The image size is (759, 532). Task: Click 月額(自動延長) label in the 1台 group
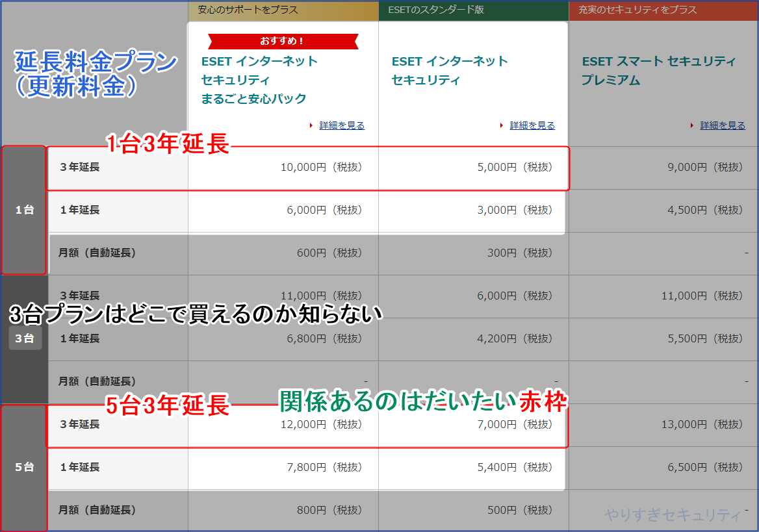click(97, 253)
